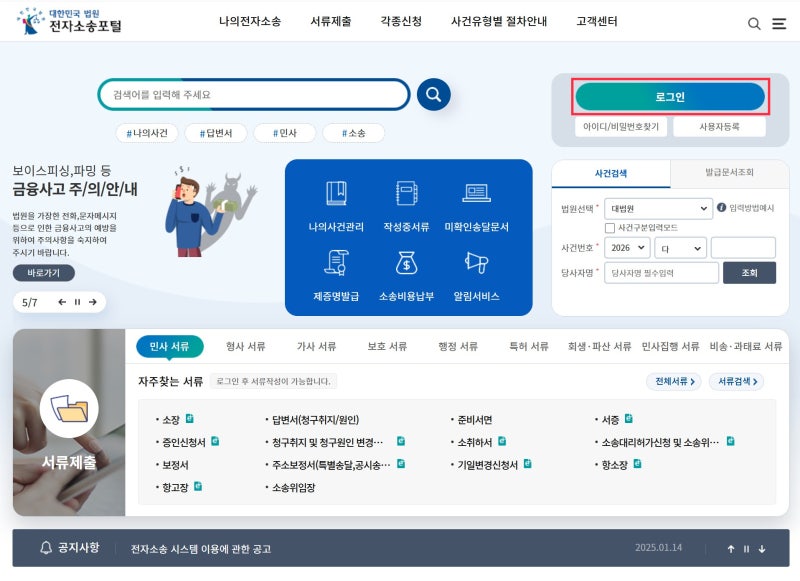This screenshot has width=800, height=581.
Task: Open 미확인송달문서 icon
Action: [x=477, y=193]
